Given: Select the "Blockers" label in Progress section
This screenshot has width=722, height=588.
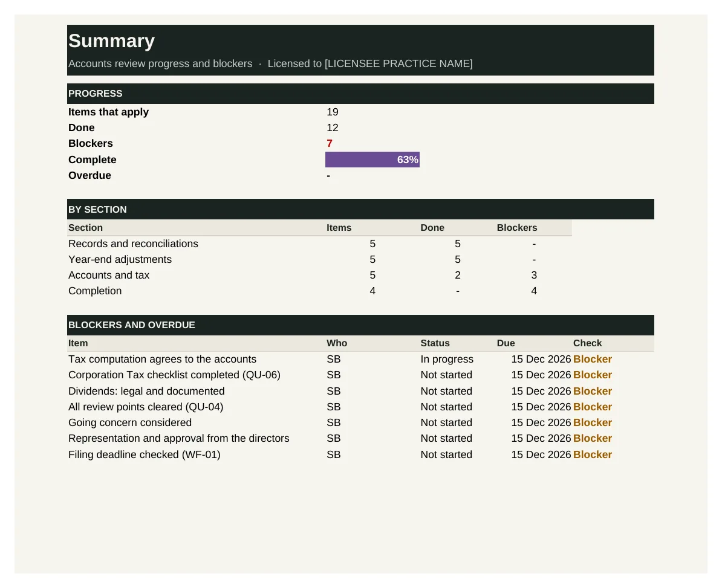Looking at the screenshot, I should pyautogui.click(x=91, y=144).
